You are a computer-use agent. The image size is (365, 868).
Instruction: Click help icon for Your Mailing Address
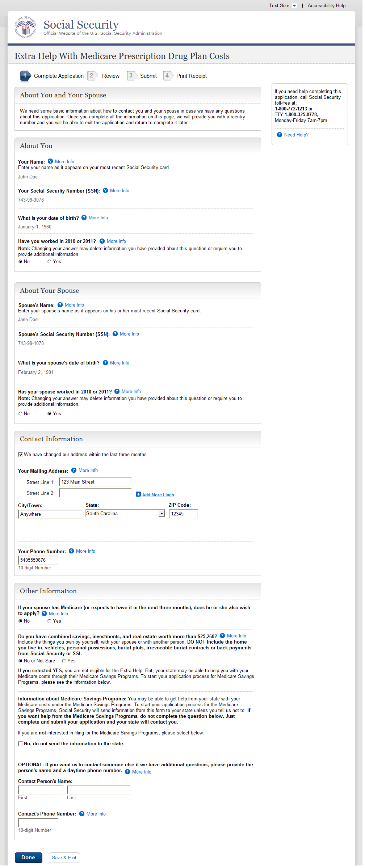point(74,470)
